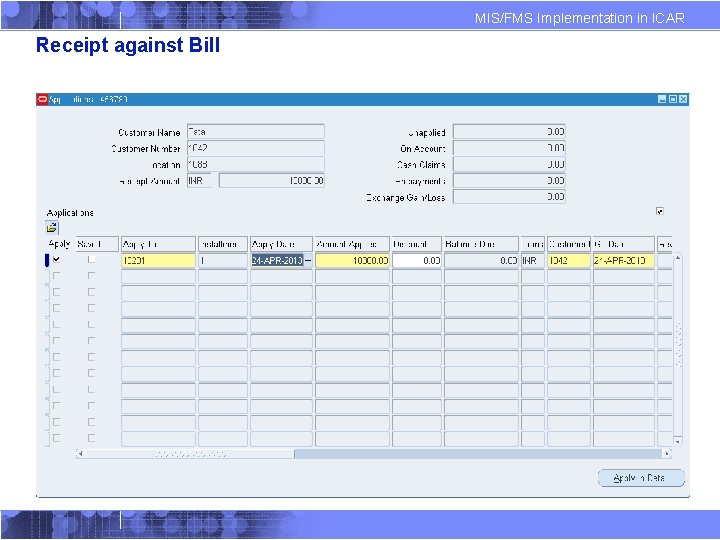Open the folder tools icon under Applications
The width and height of the screenshot is (720, 540).
coord(52,227)
